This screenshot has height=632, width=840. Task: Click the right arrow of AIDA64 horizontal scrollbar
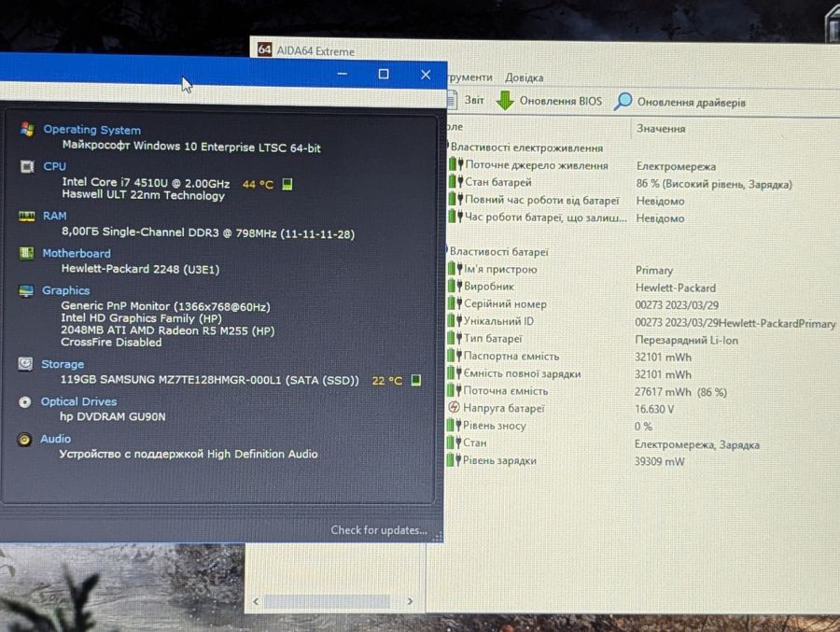point(410,601)
